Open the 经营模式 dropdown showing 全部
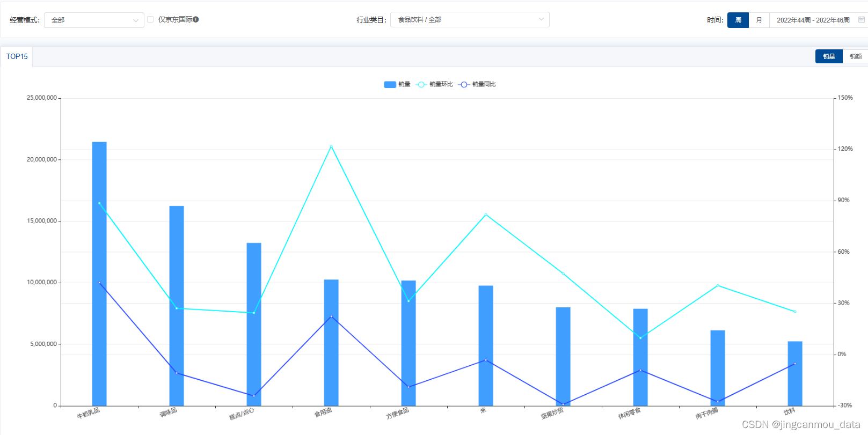 pos(94,20)
